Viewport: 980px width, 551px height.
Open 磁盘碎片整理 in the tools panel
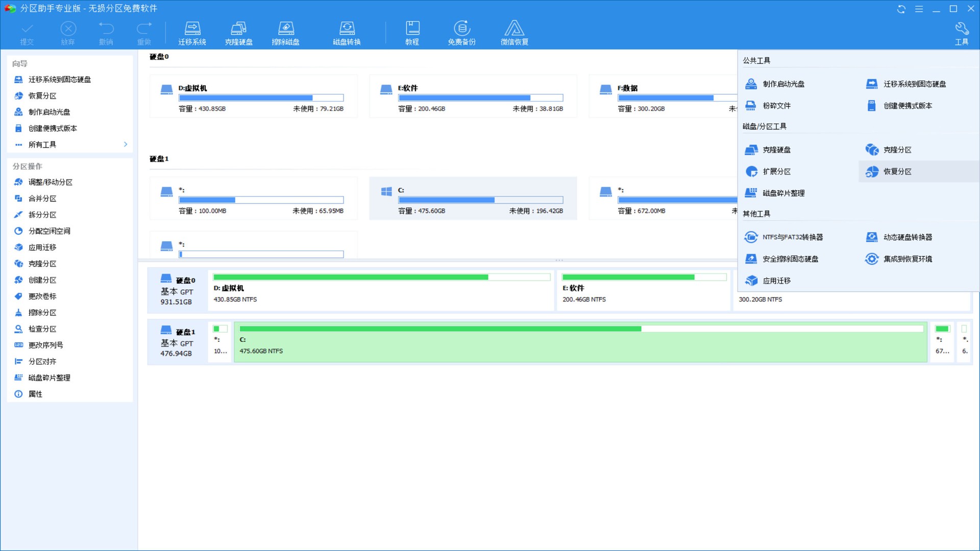[x=775, y=193]
